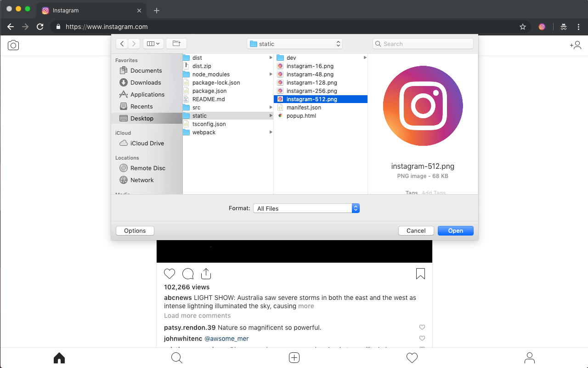Open the Format dropdown showing All Files
This screenshot has width=588, height=368.
click(x=306, y=208)
